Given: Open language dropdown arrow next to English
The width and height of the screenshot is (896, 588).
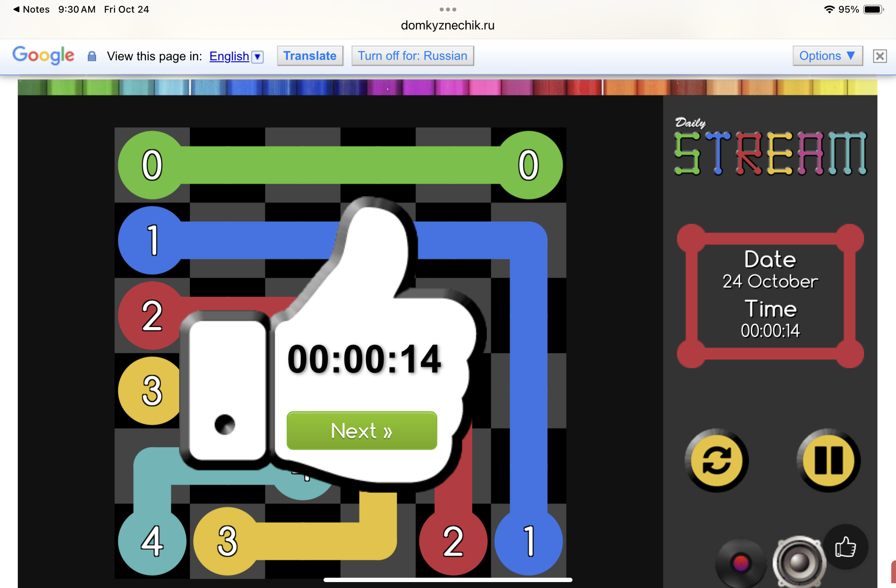Looking at the screenshot, I should 258,57.
